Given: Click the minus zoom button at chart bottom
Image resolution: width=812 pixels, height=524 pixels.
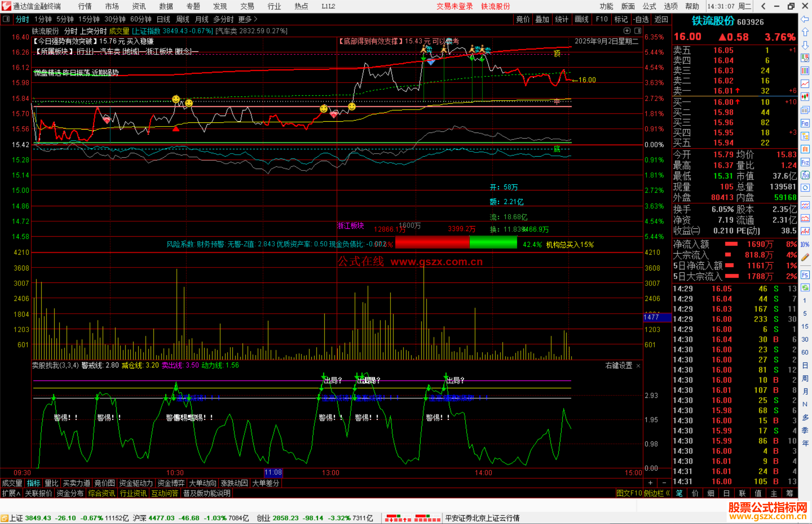Looking at the screenshot, I should (664, 483).
